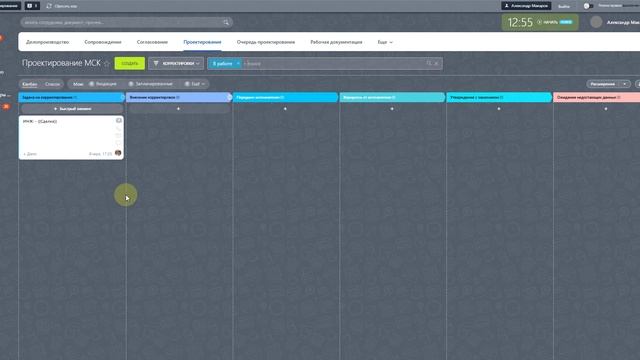Image resolution: width=640 pixels, height=360 pixels.
Task: Click the fourth teal column header
Action: click(x=392, y=97)
